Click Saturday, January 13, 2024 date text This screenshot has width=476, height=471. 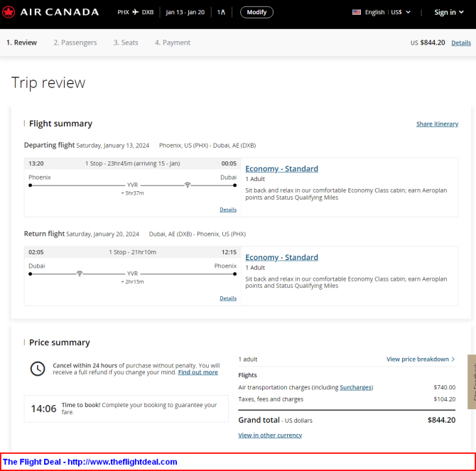pyautogui.click(x=113, y=146)
